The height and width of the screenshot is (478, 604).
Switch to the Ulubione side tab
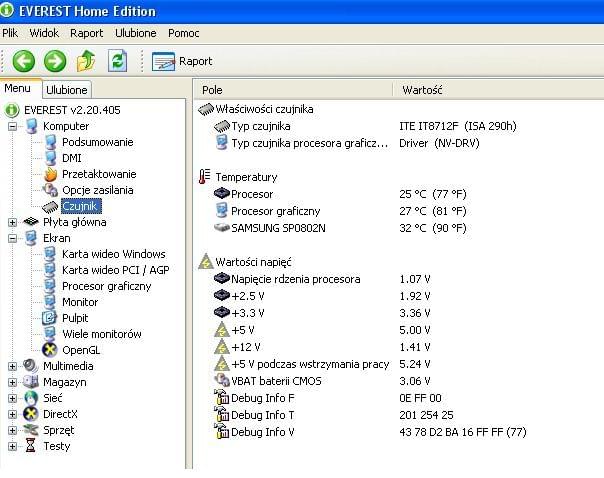click(x=67, y=90)
